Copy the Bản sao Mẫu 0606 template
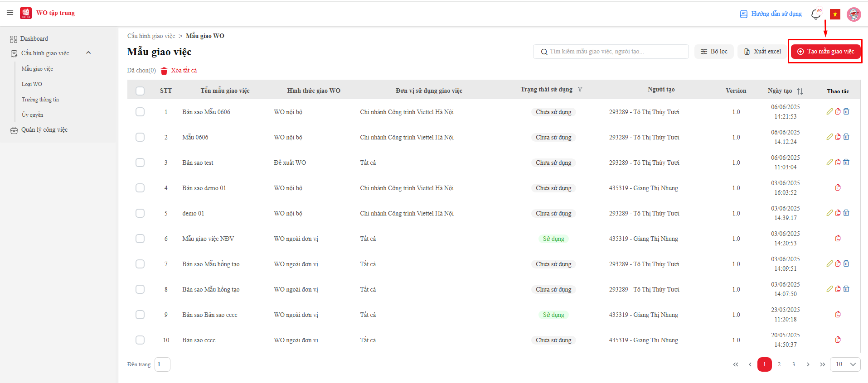The image size is (868, 383). pyautogui.click(x=838, y=111)
